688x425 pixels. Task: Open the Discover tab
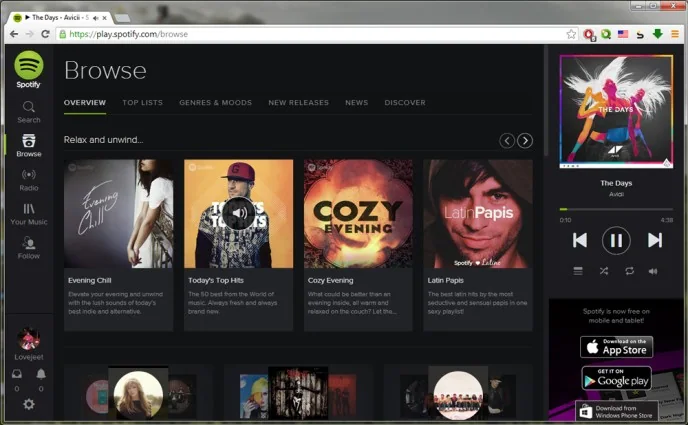[x=405, y=103]
